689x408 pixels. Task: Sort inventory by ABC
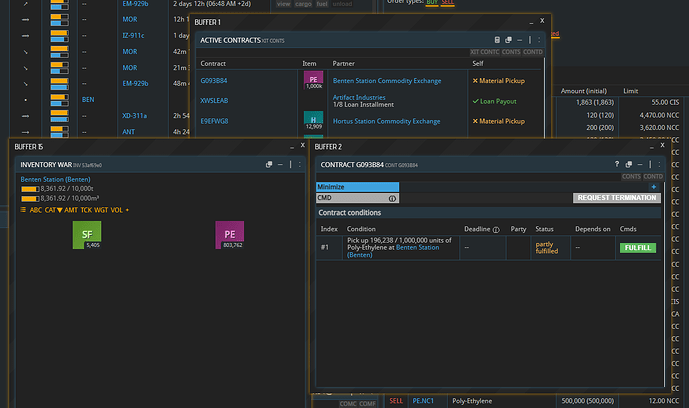(x=36, y=210)
